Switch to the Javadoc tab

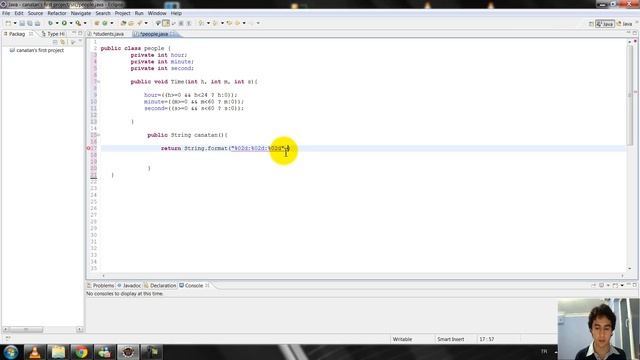pos(129,286)
